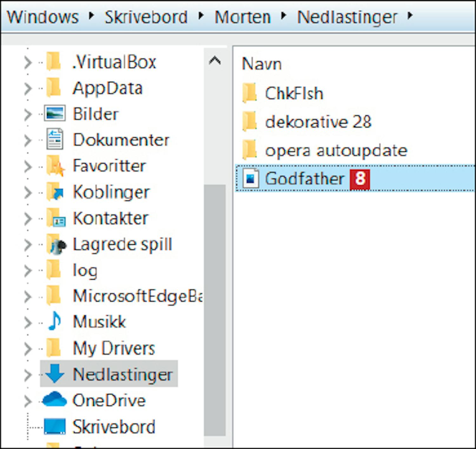The width and height of the screenshot is (476, 449).
Task: Click the Nedlastinger blue arrow icon
Action: (55, 373)
